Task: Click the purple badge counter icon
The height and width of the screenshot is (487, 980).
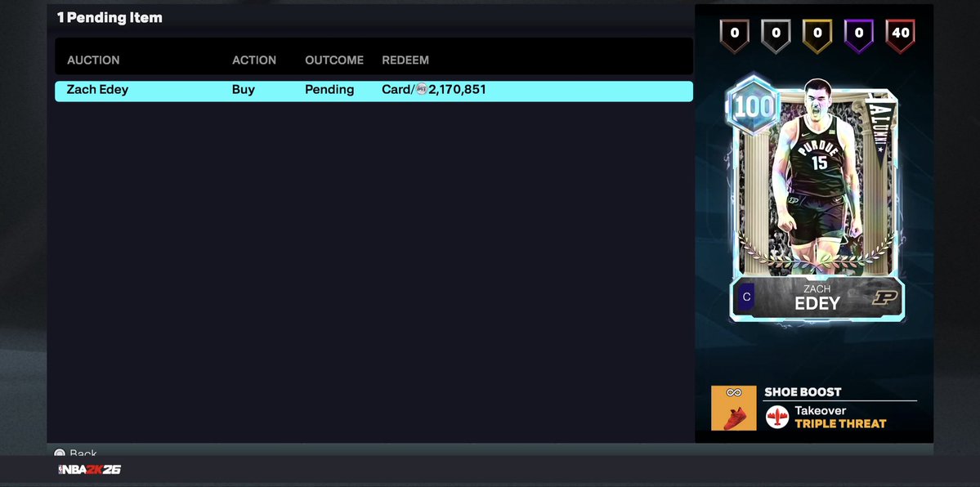Action: coord(859,35)
